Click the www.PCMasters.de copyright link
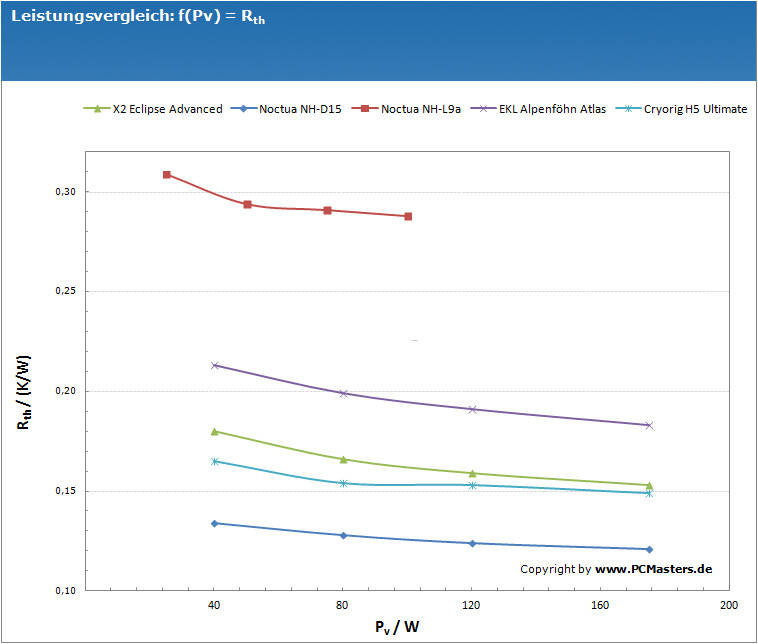Viewport: 758px width, 644px height. click(x=654, y=569)
